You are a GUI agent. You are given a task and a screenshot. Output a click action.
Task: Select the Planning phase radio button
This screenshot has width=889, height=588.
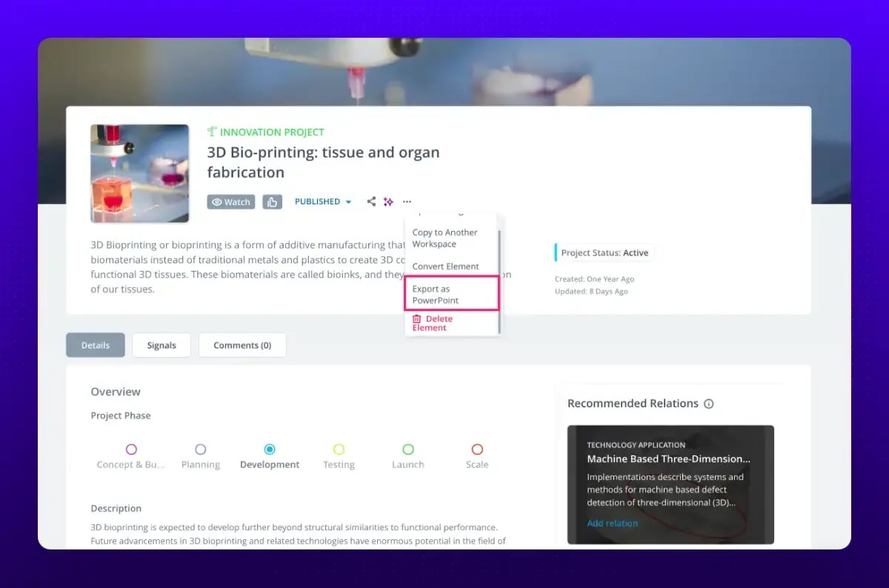tap(200, 450)
